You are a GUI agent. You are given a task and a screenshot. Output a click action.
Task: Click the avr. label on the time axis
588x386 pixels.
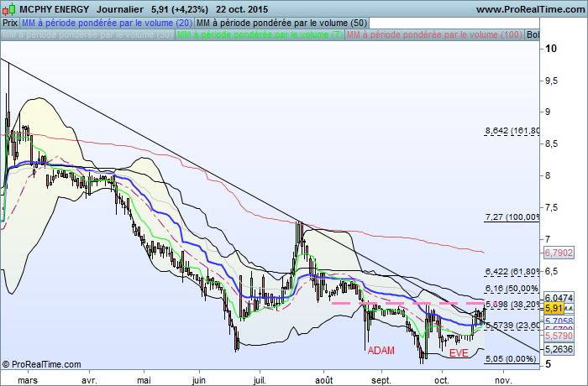tap(89, 380)
